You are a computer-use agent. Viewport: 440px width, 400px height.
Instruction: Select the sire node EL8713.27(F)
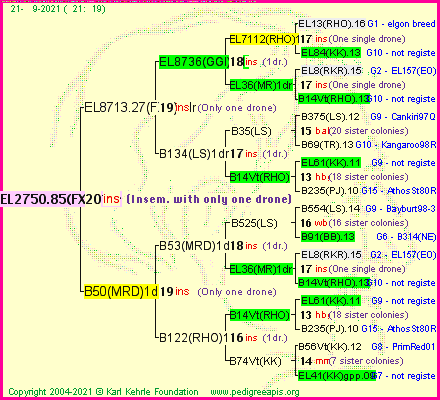click(x=122, y=108)
